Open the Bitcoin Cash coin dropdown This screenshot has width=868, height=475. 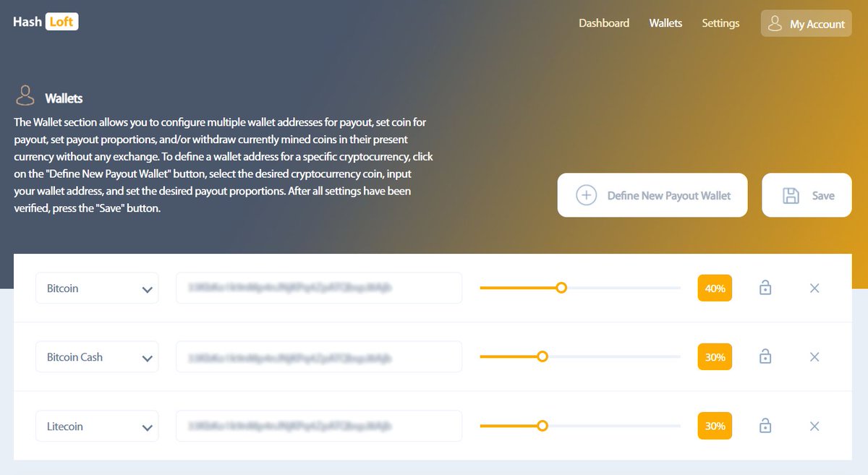pyautogui.click(x=97, y=357)
